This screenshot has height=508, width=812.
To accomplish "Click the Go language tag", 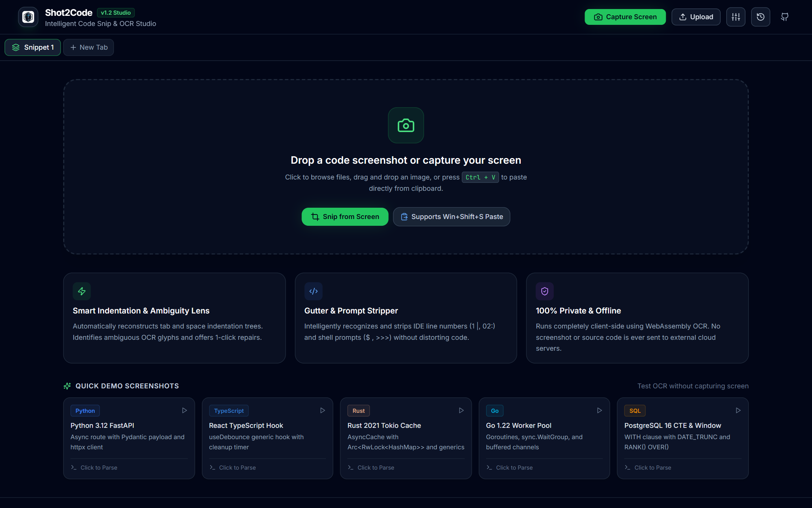I will (495, 411).
